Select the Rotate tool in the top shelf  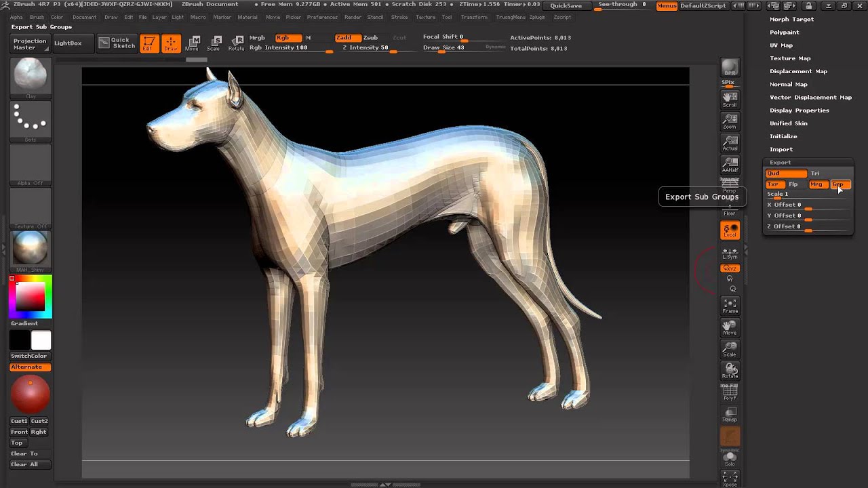[x=236, y=43]
